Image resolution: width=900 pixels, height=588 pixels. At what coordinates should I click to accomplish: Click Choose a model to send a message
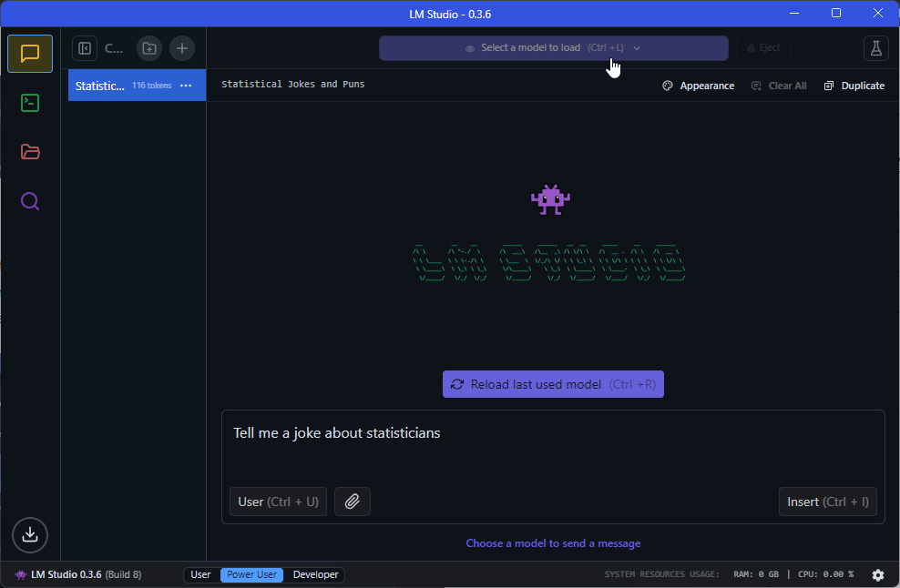click(553, 543)
